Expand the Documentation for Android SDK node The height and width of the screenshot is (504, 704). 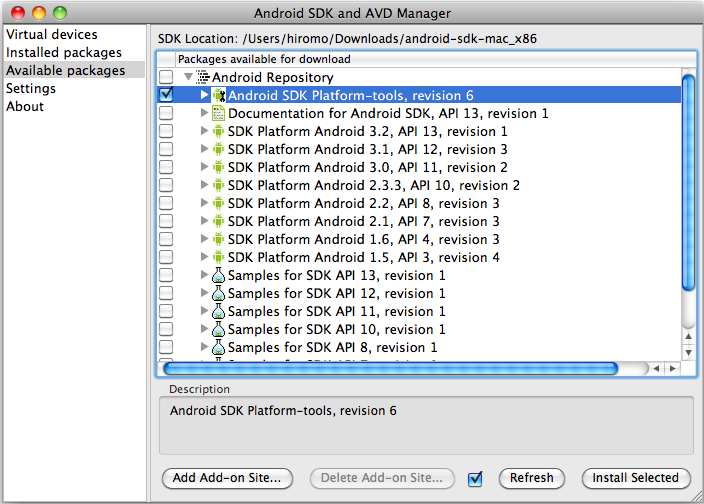point(204,113)
